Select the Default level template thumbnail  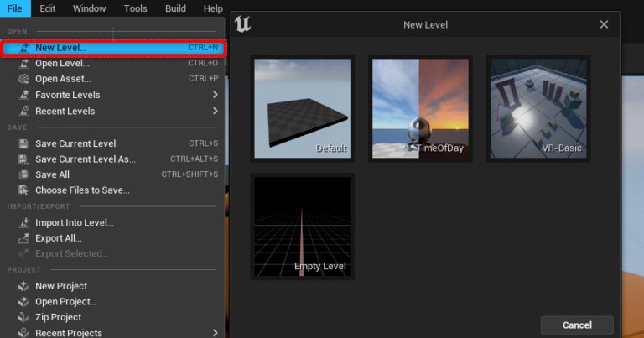[x=303, y=108]
